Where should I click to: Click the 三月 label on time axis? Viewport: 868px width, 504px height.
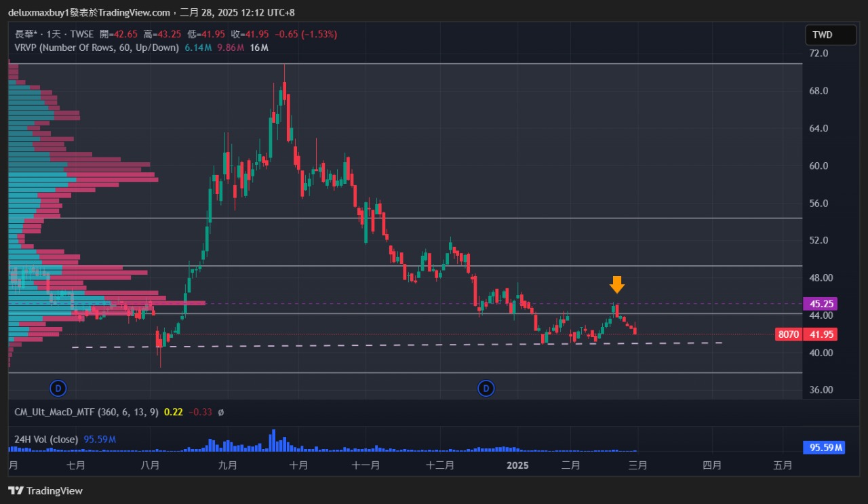point(638,465)
